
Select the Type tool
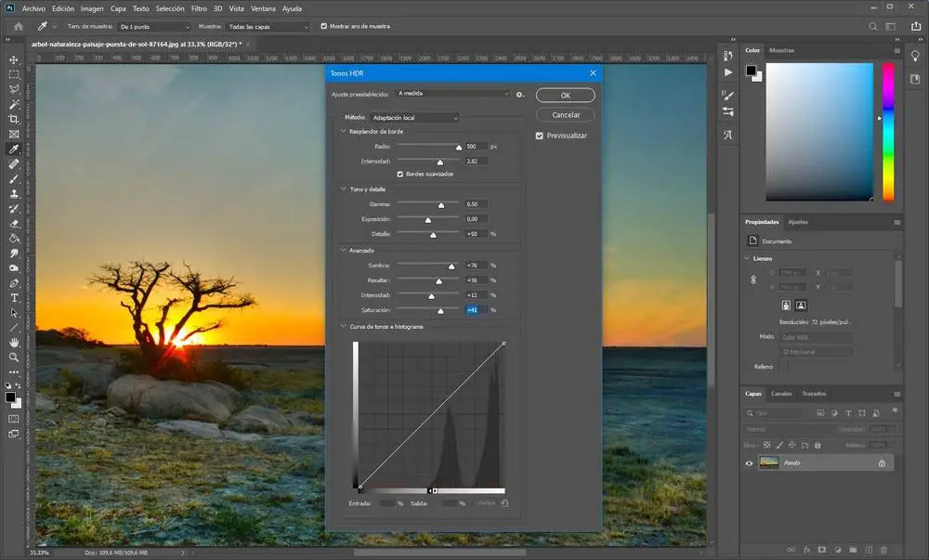[14, 297]
